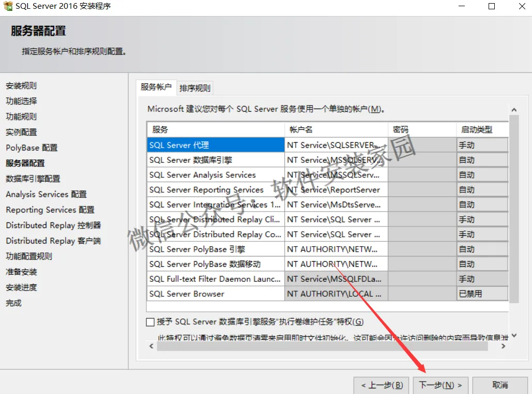Go back with the 上一步(B) button
The height and width of the screenshot is (394, 532).
pyautogui.click(x=382, y=385)
